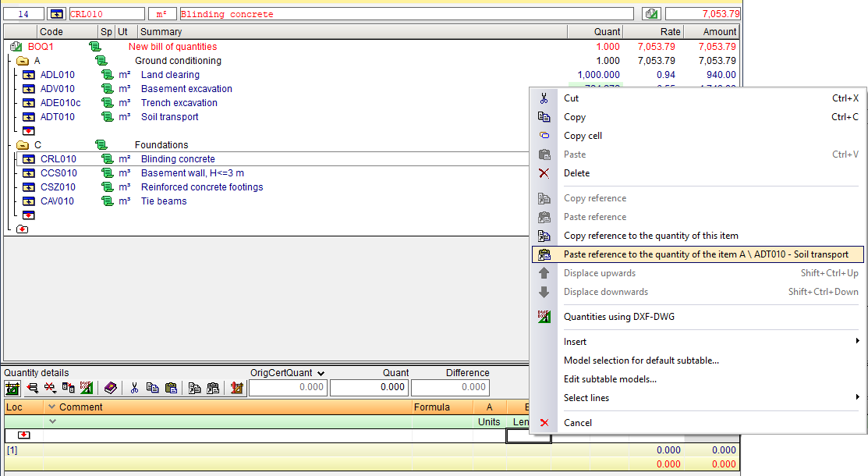Click Summary column header
868x476 pixels.
tap(352, 31)
